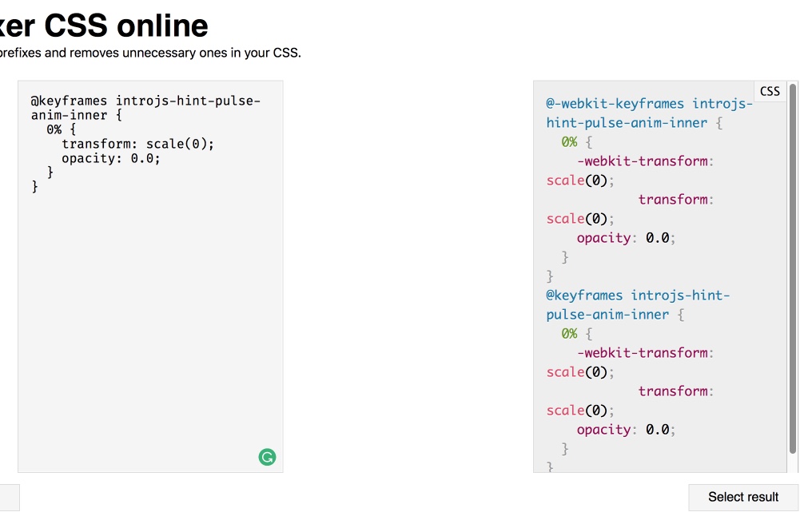This screenshot has width=812, height=520.
Task: Click the Select result button
Action: (743, 497)
